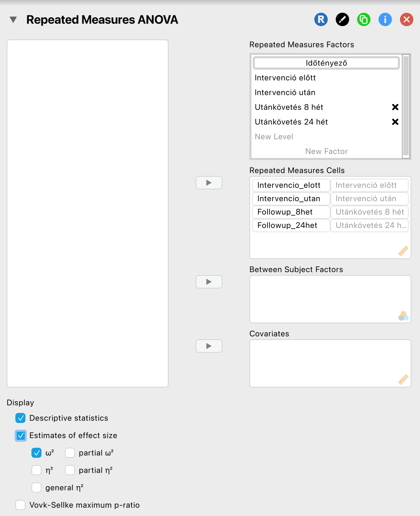Click the black pencil edit title icon
The image size is (420, 516).
[x=342, y=19]
